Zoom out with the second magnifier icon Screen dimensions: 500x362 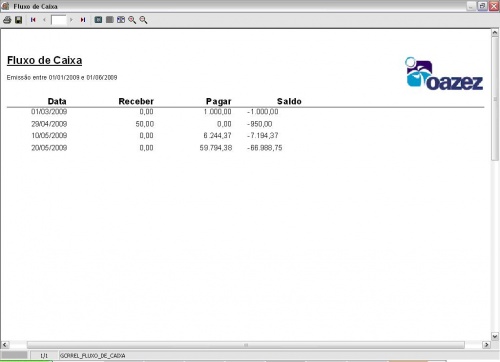click(143, 20)
